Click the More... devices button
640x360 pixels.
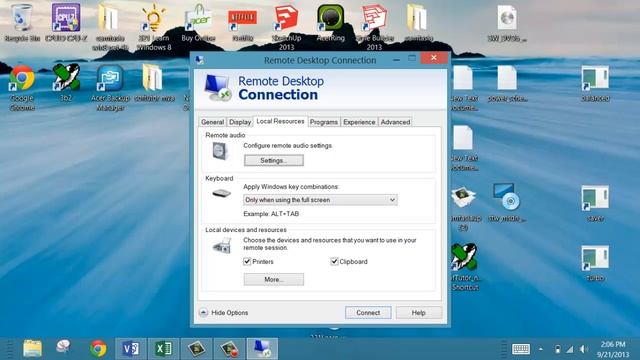tap(273, 279)
